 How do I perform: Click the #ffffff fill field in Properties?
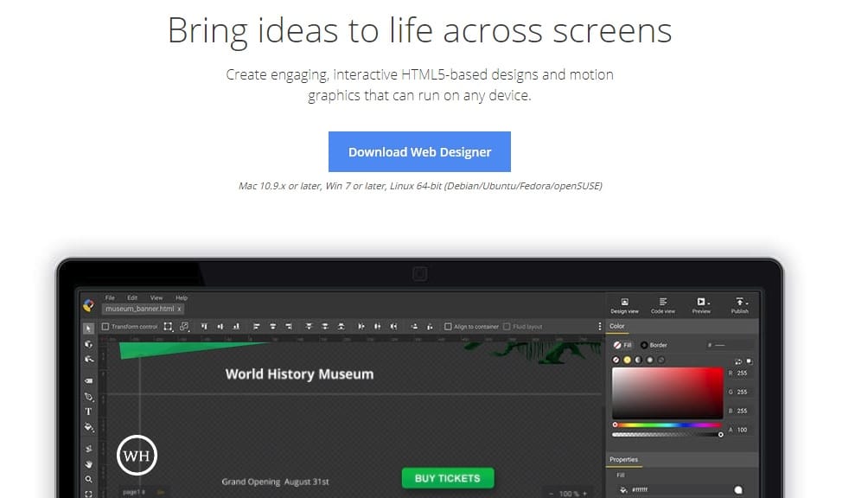point(681,489)
